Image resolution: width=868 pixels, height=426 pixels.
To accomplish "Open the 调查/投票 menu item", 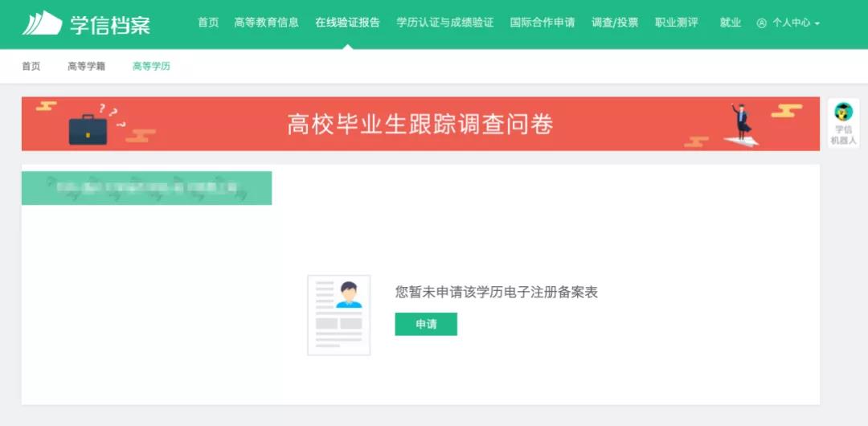I will (x=615, y=23).
